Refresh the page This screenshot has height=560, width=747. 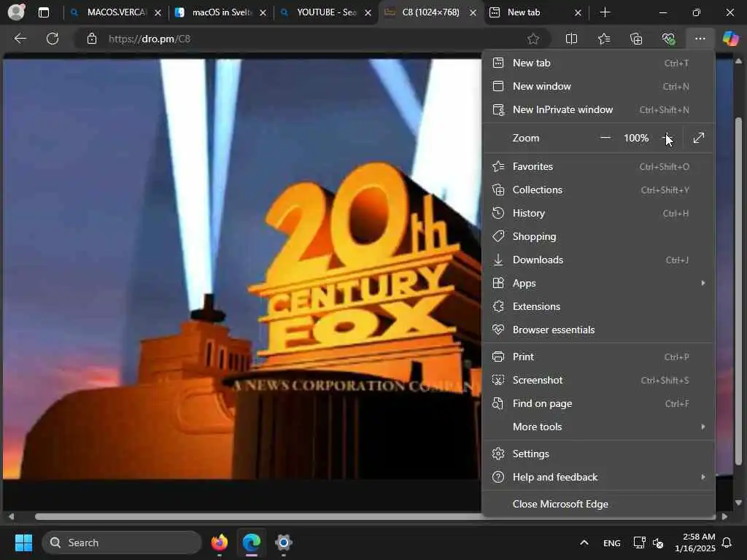[53, 39]
